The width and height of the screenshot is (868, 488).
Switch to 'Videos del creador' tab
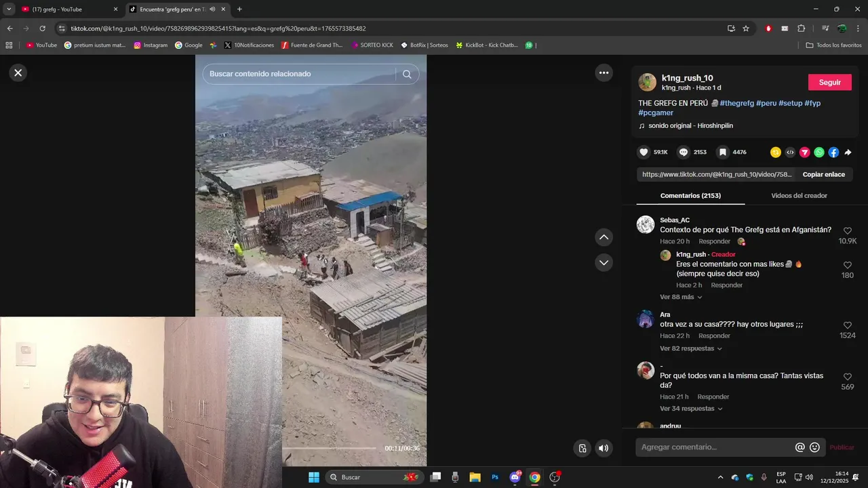[x=799, y=195]
